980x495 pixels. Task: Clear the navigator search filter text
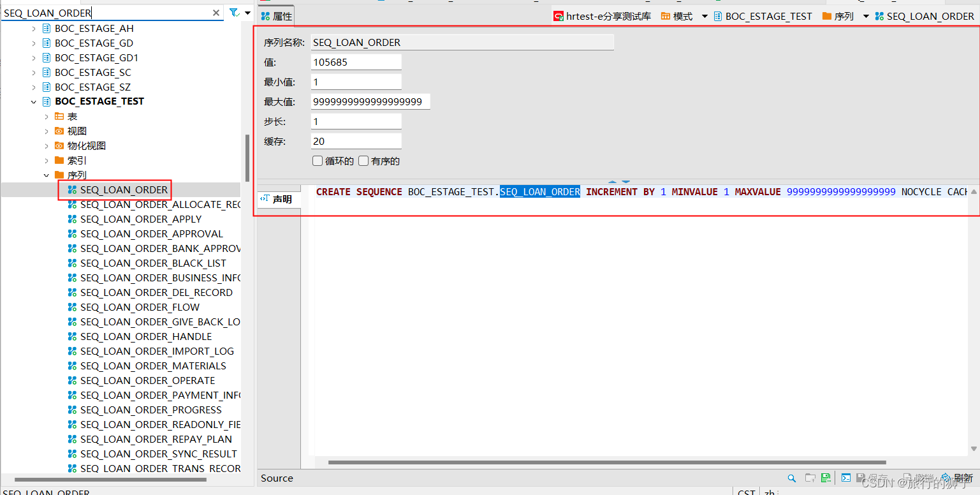point(216,13)
